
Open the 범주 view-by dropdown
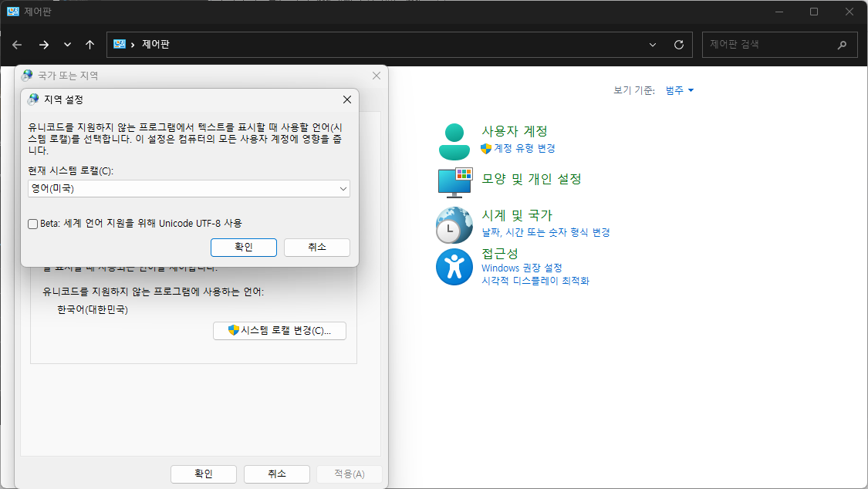(x=679, y=90)
